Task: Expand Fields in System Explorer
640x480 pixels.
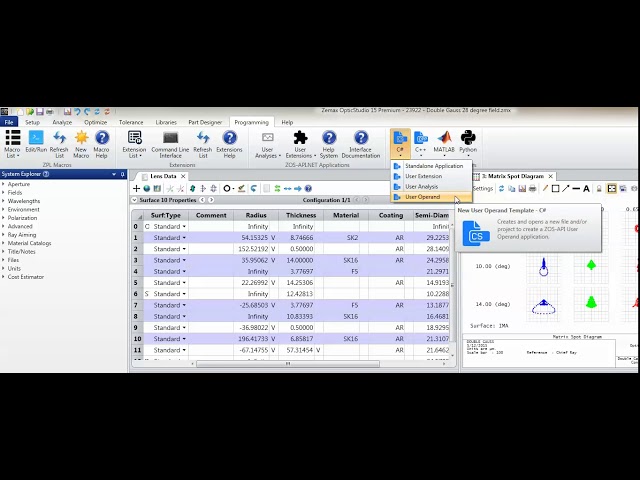Action: pyautogui.click(x=3, y=193)
